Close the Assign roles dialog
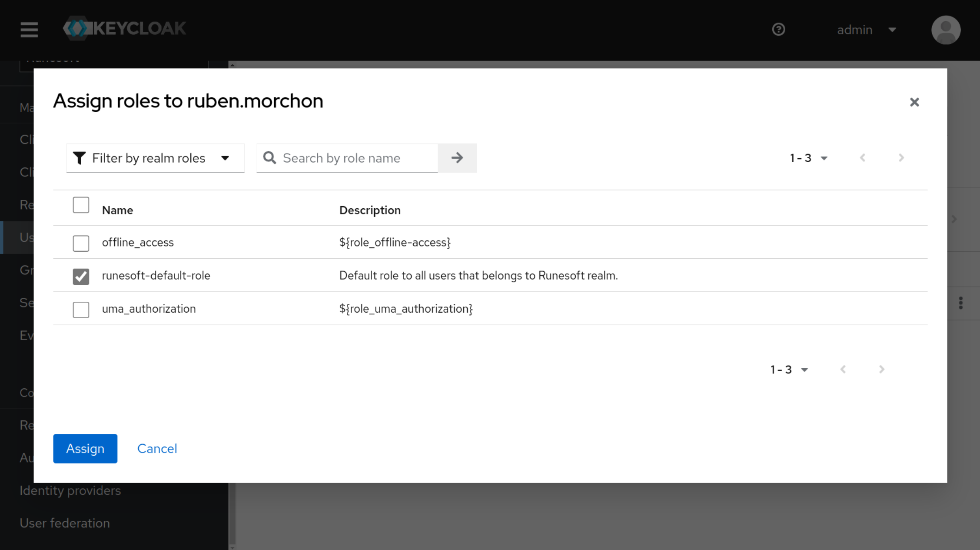 click(x=914, y=102)
